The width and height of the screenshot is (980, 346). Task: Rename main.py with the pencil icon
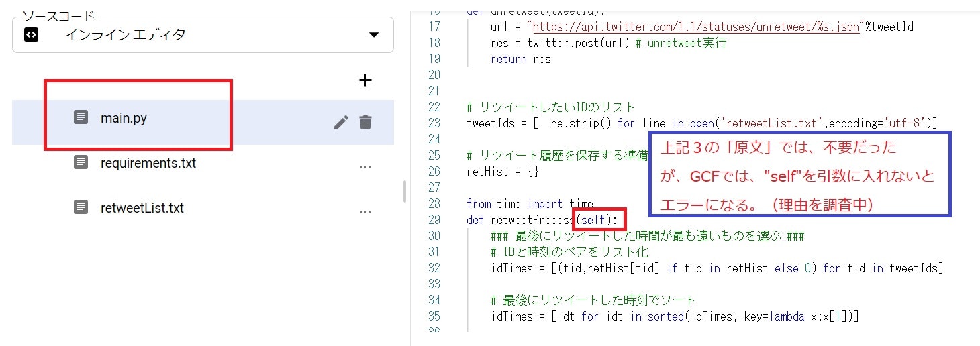coord(341,122)
